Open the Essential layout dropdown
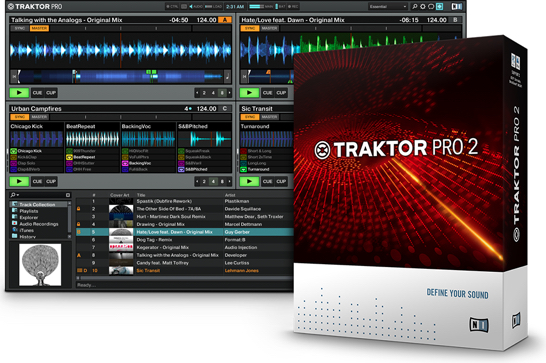This screenshot has width=546, height=363. pyautogui.click(x=388, y=7)
